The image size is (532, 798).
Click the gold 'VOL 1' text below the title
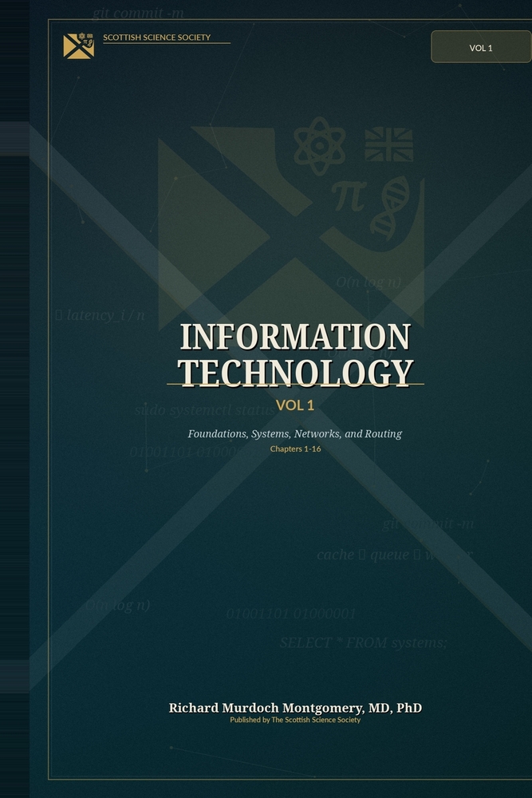[x=295, y=405]
